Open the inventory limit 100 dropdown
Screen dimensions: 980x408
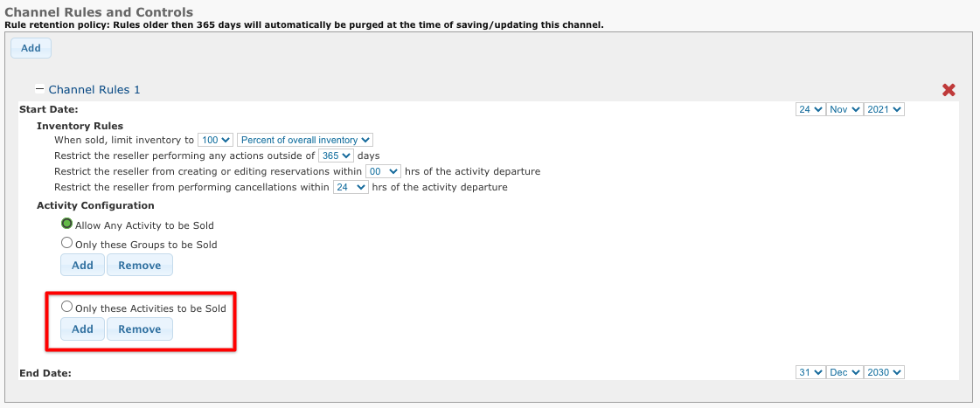point(216,140)
